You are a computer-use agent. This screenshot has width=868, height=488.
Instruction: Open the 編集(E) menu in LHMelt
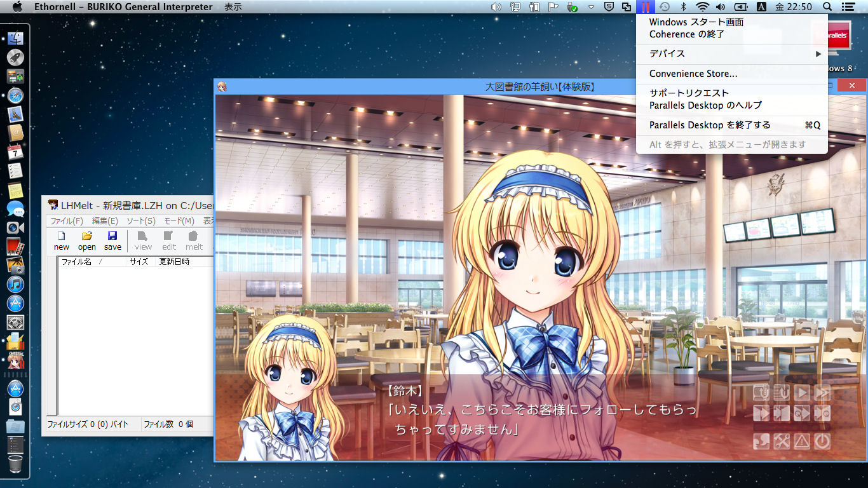coord(105,221)
